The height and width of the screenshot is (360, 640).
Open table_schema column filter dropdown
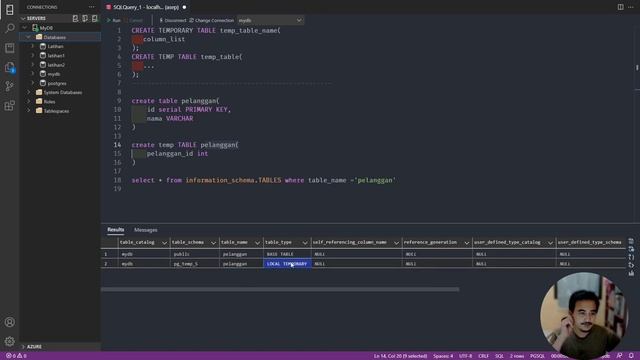tap(213, 243)
